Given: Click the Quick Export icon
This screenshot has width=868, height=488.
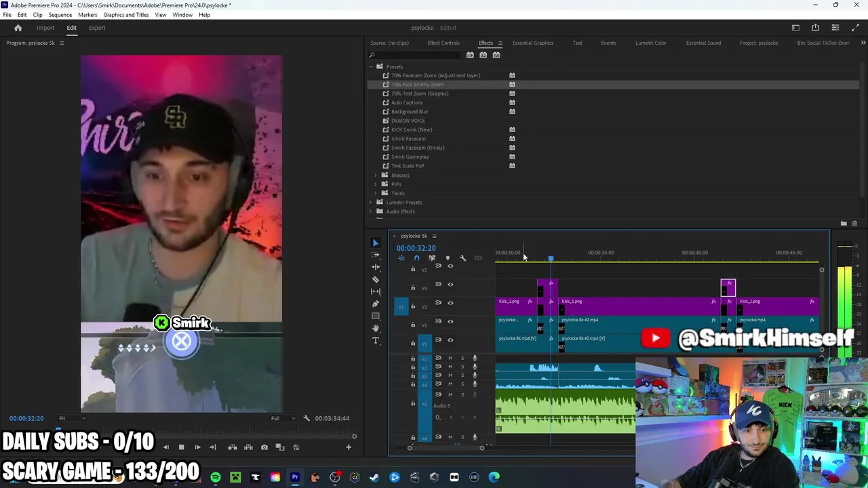Looking at the screenshot, I should [815, 28].
